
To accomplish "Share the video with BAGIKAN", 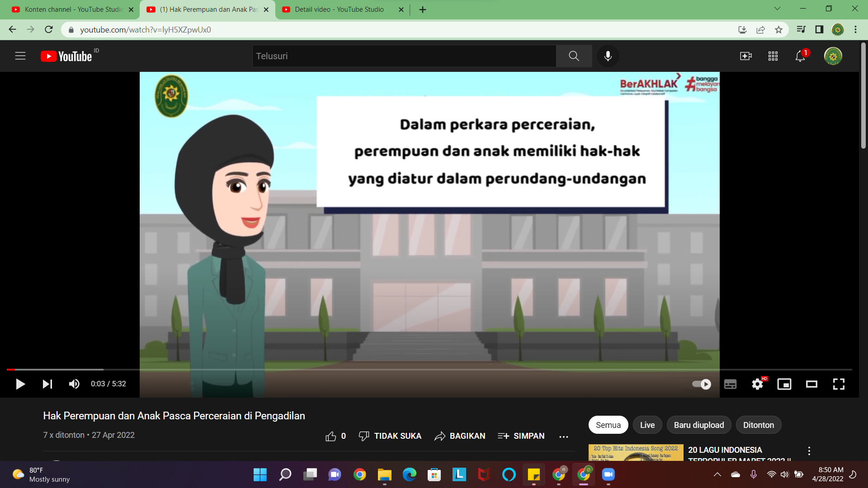I will 460,436.
